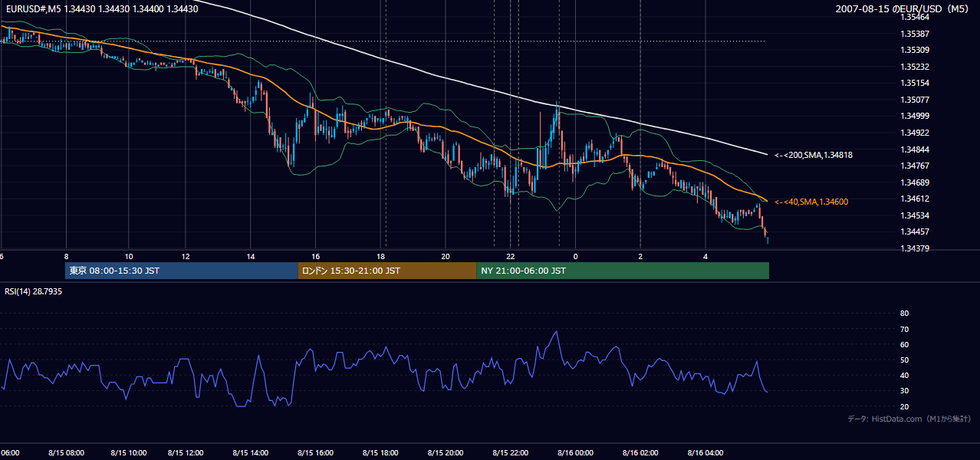Click the 8/15 08:00 time label
This screenshot has width=980, height=460.
pos(67,452)
